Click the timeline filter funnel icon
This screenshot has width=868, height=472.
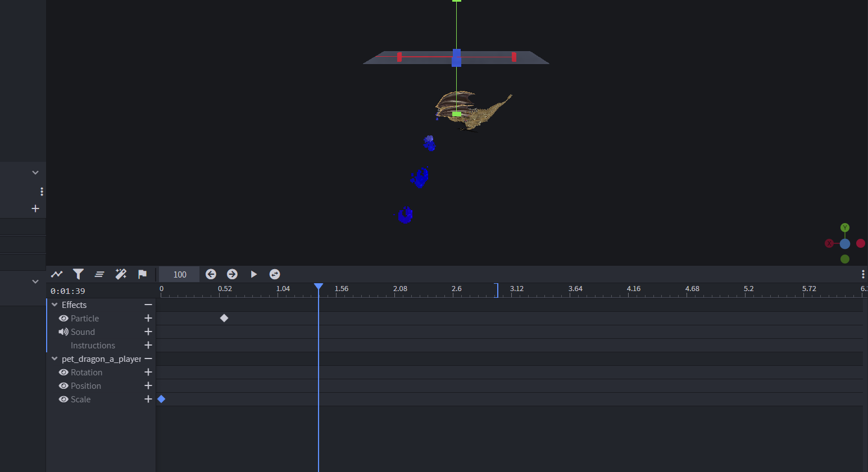78,274
